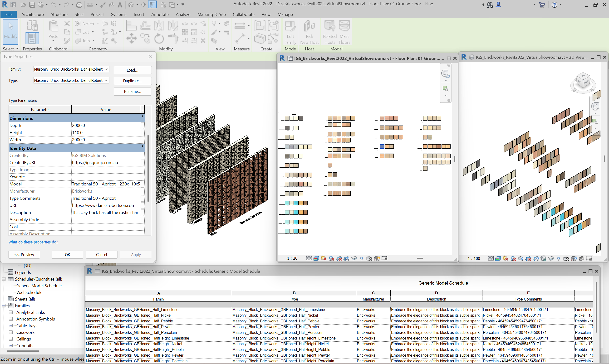
Task: Collapse the Schedules/Quantities tree node
Action: 4,279
